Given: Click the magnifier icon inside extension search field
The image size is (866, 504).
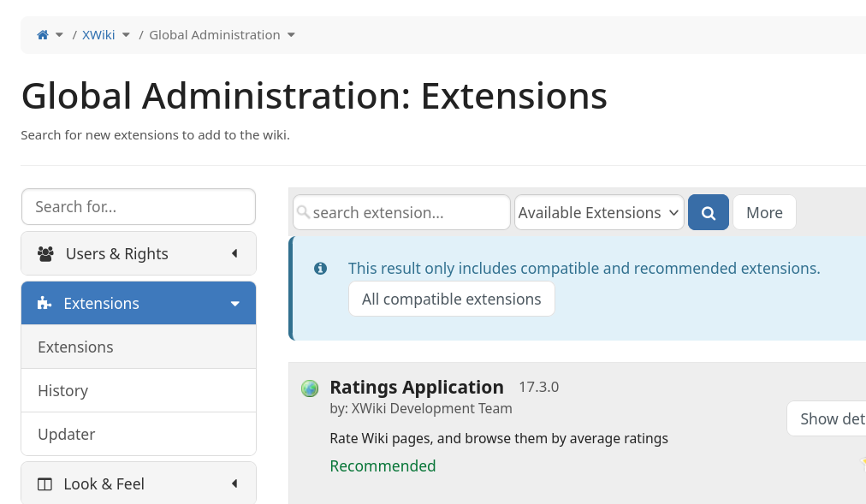Looking at the screenshot, I should click(x=303, y=212).
